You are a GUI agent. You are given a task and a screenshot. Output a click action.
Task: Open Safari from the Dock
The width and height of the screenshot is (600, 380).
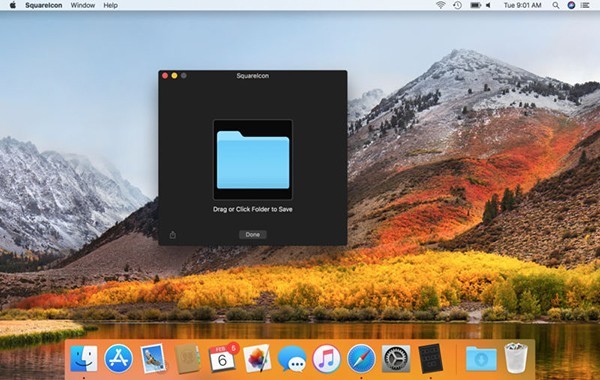361,359
